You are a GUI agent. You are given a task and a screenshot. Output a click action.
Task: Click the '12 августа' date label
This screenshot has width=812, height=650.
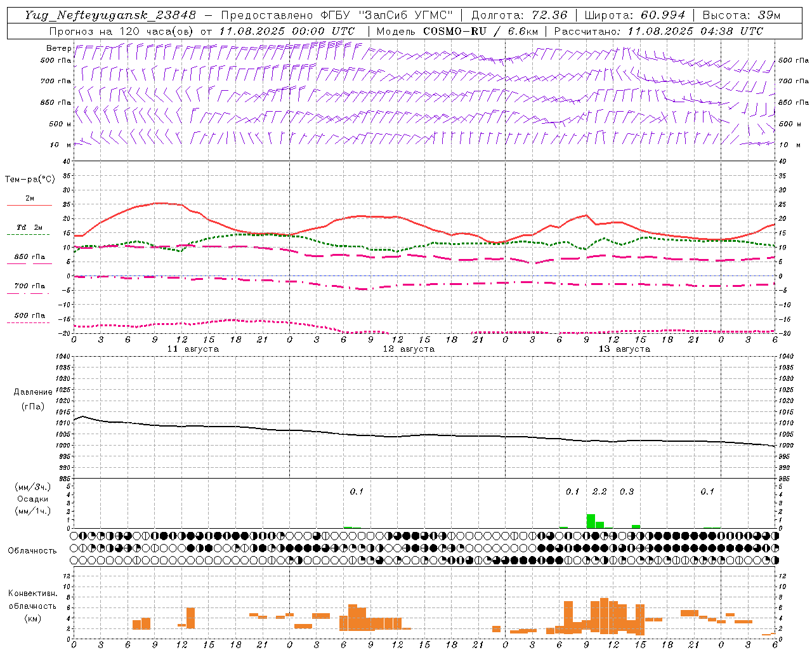409,349
